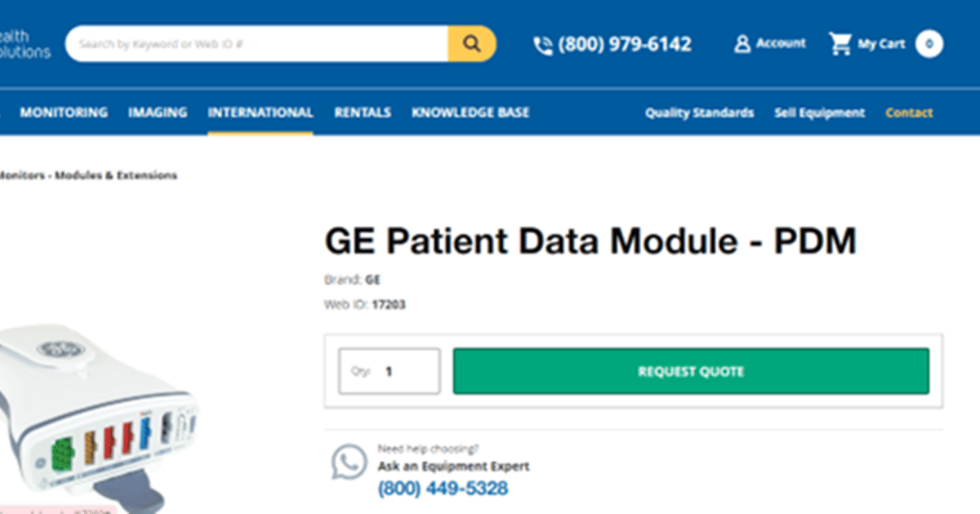Open the Account icon in the header
The width and height of the screenshot is (980, 514).
pyautogui.click(x=741, y=43)
